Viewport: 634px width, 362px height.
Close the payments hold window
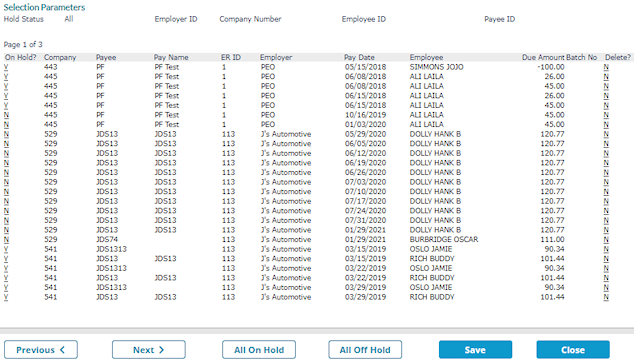point(573,350)
